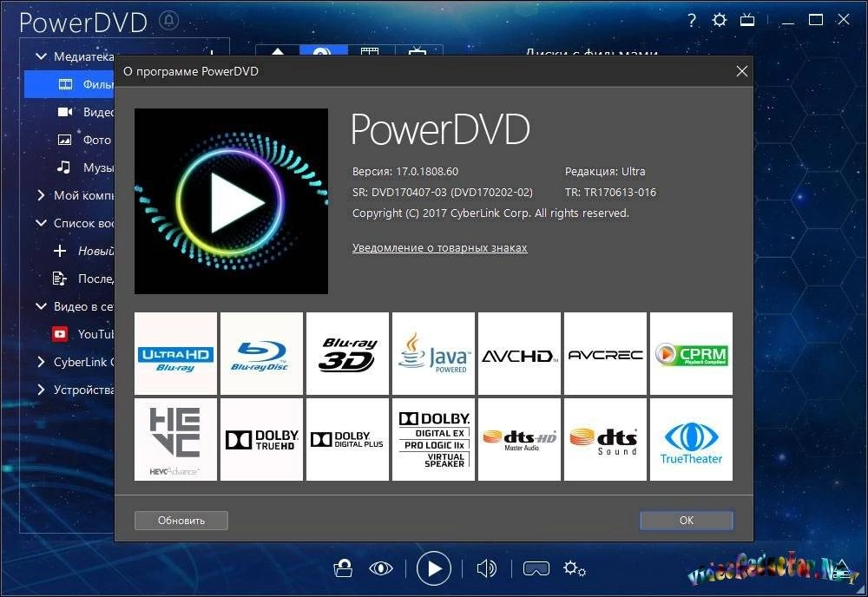Image resolution: width=868 pixels, height=597 pixels.
Task: Collapse the Список воспроизведения section
Action: pyautogui.click(x=41, y=223)
